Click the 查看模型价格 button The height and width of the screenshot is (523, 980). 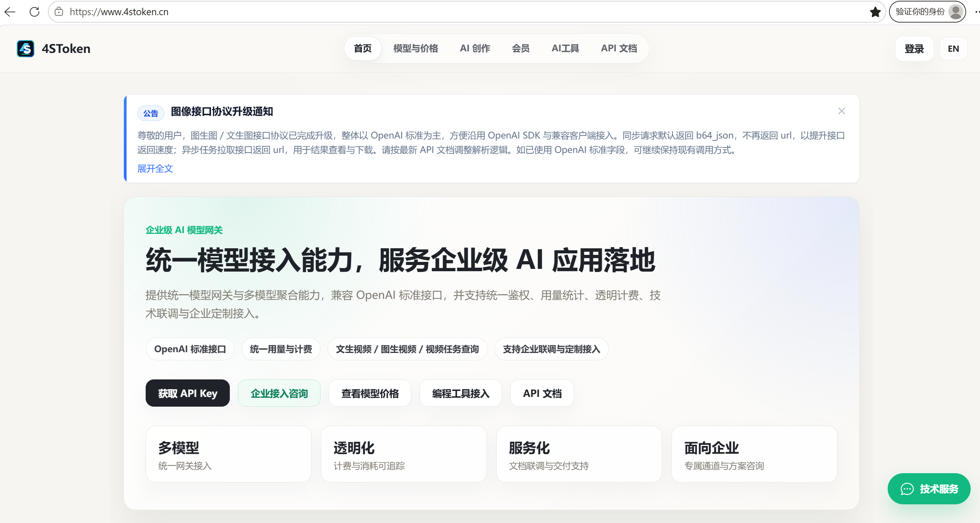[370, 393]
